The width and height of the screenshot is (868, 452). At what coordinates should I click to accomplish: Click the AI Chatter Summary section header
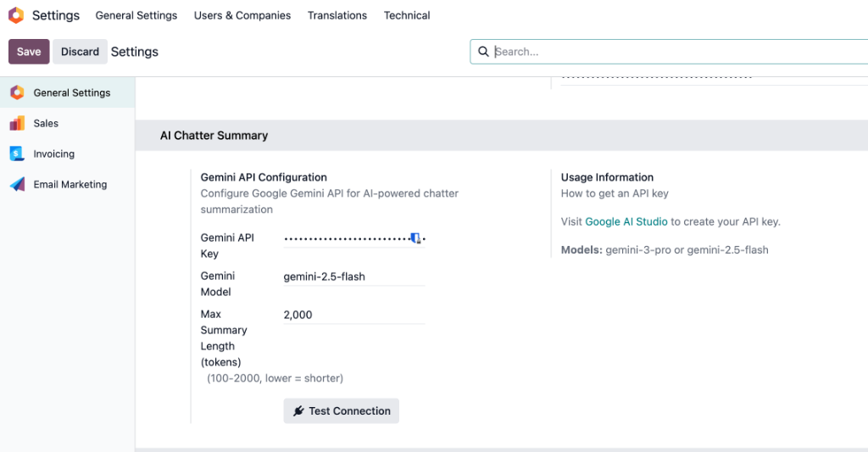[214, 135]
